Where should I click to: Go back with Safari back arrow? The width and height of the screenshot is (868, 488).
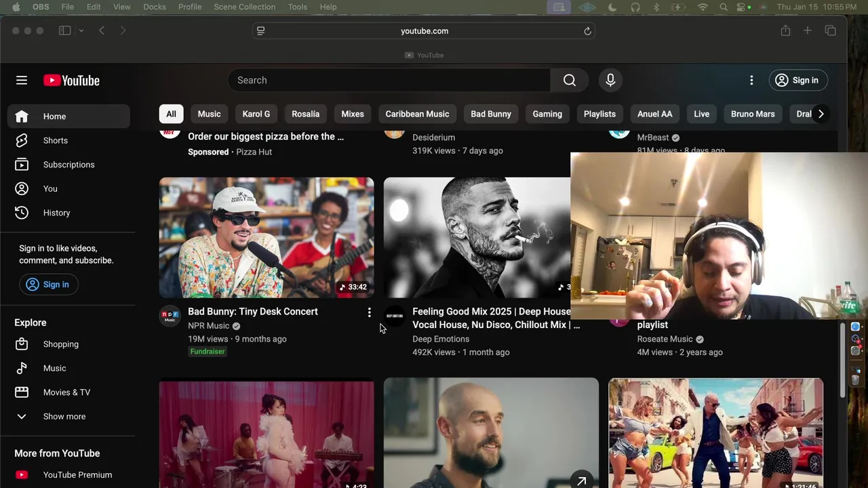[102, 30]
